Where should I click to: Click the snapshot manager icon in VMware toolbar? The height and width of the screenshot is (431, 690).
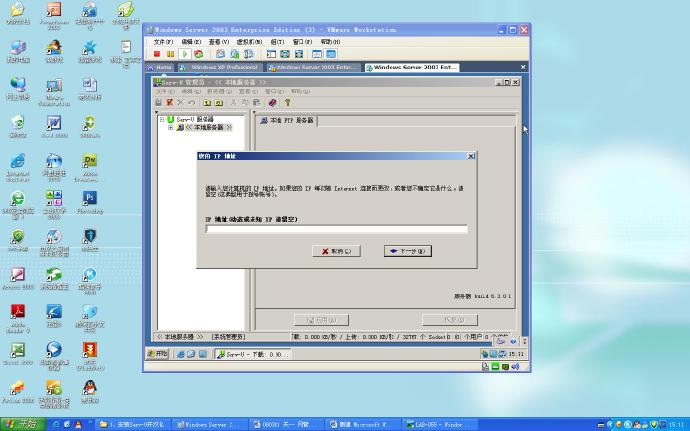(x=249, y=54)
